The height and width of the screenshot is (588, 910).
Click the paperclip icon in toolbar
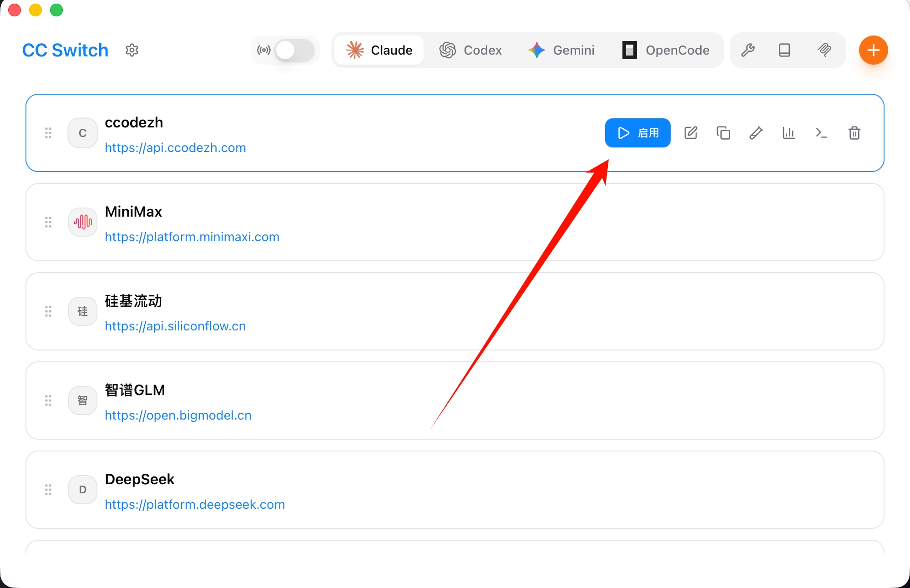(824, 50)
